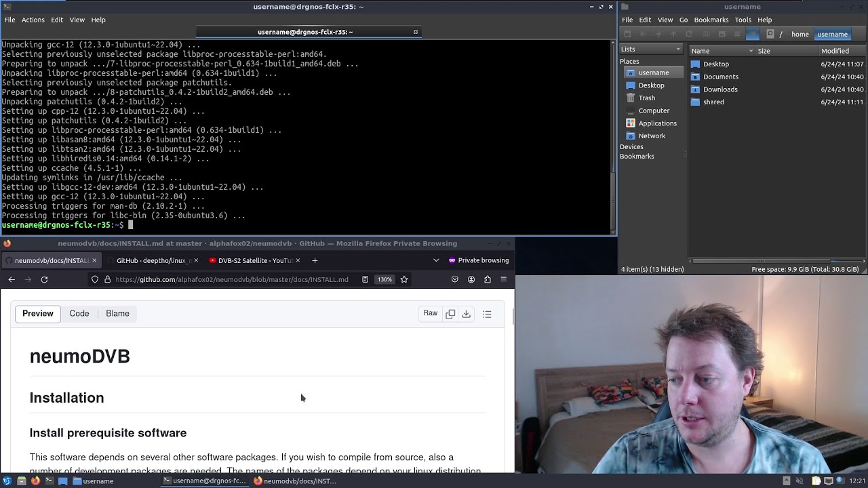Open Bookmarks menu in file manager

tap(711, 20)
